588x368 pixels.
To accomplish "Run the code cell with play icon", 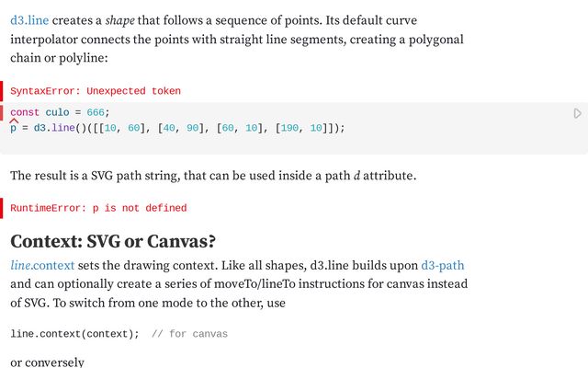I will click(x=578, y=113).
